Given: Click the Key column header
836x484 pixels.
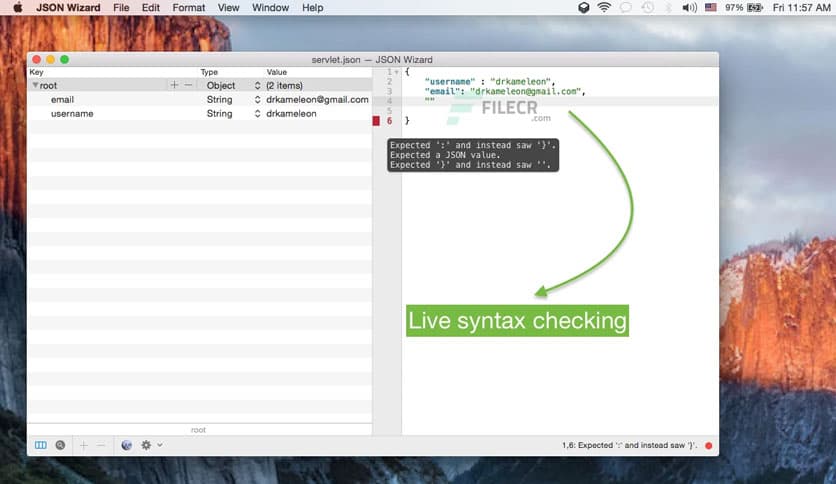Looking at the screenshot, I should point(37,73).
